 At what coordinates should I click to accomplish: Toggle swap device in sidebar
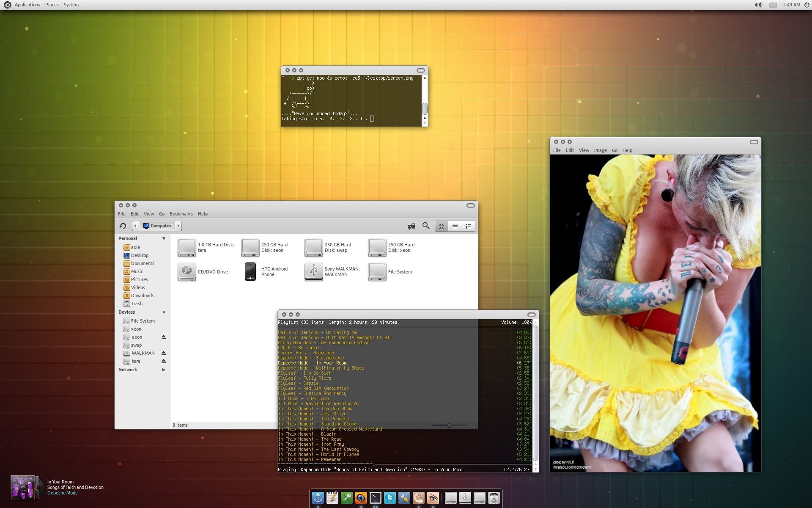point(136,345)
